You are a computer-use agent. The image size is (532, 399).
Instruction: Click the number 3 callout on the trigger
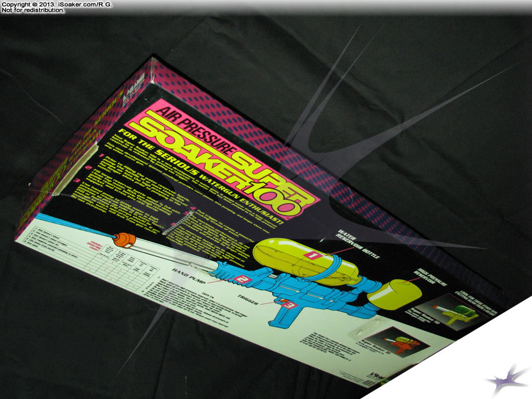point(289,305)
